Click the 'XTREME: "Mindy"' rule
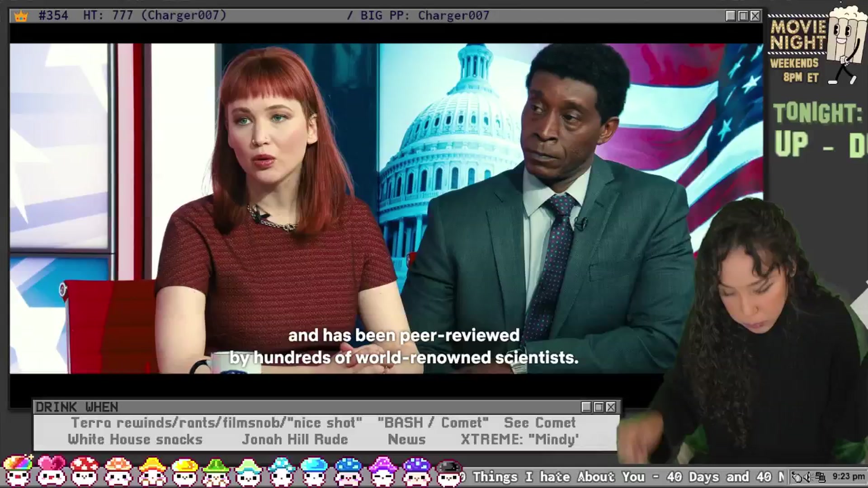The width and height of the screenshot is (868, 488). click(x=520, y=439)
